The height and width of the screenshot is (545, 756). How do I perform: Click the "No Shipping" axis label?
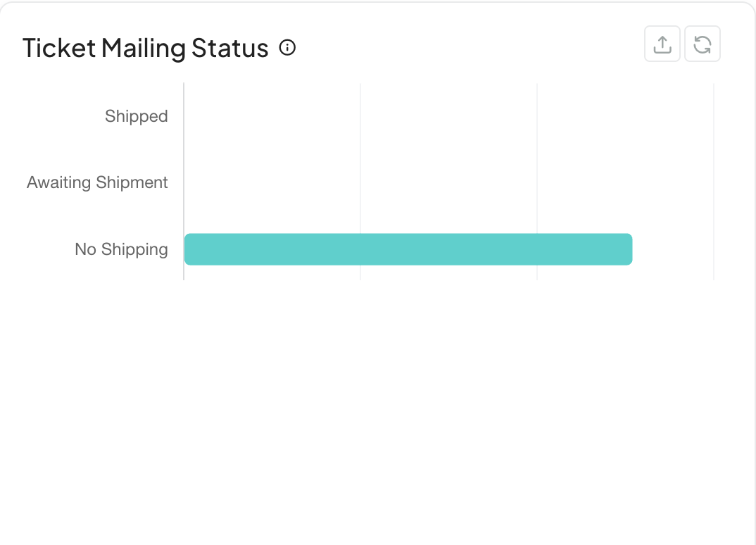pos(121,249)
